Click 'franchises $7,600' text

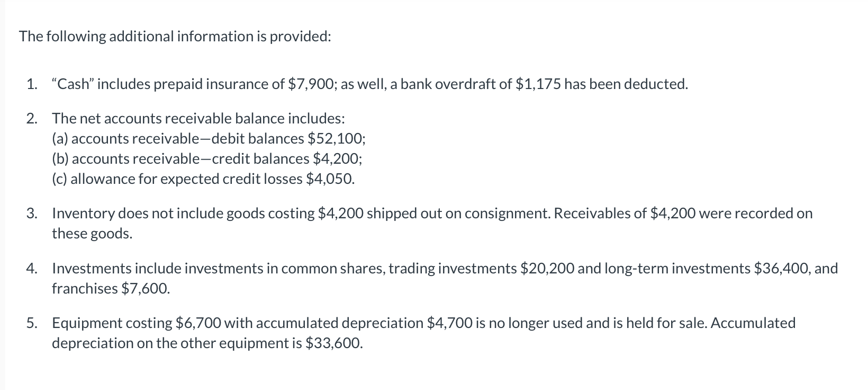pos(111,288)
